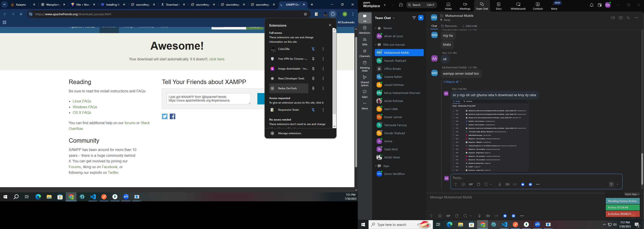This screenshot has height=229, width=644.
Task: Switch to the Resources tab
Action: click(449, 26)
